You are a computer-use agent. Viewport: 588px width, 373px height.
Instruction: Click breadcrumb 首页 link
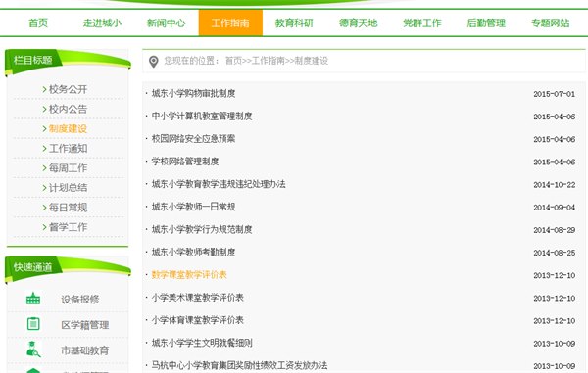click(233, 61)
